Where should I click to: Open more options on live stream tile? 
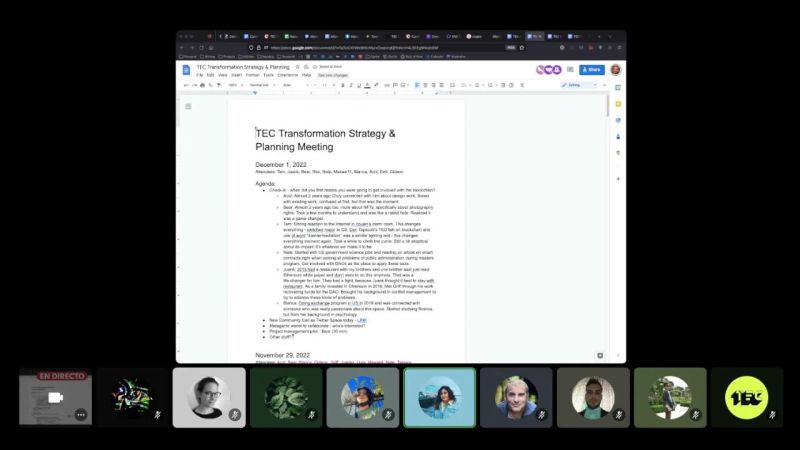pyautogui.click(x=81, y=415)
